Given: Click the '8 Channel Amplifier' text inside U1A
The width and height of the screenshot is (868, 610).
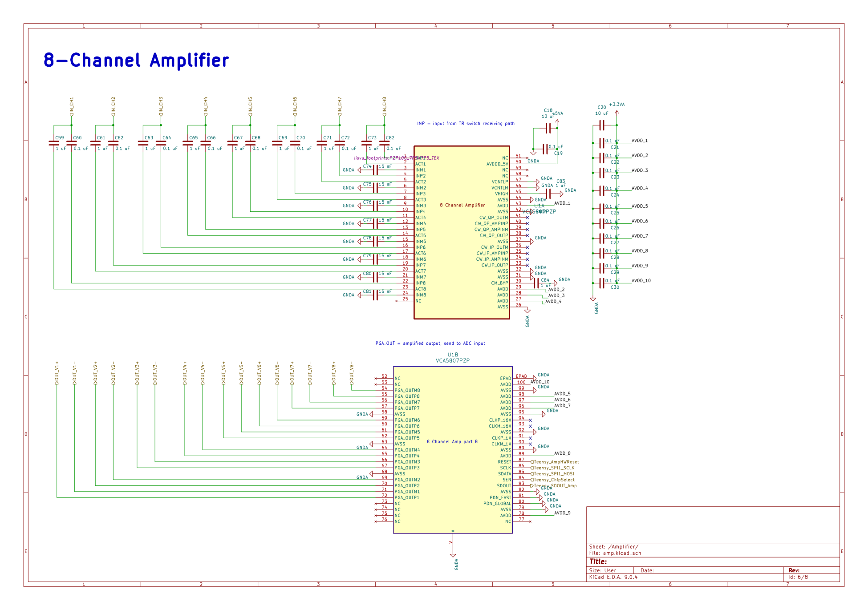Looking at the screenshot, I should click(462, 206).
